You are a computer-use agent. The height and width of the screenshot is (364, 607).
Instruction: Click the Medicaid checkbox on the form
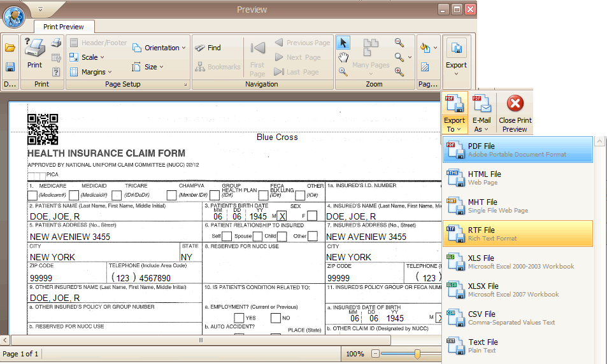(x=73, y=195)
